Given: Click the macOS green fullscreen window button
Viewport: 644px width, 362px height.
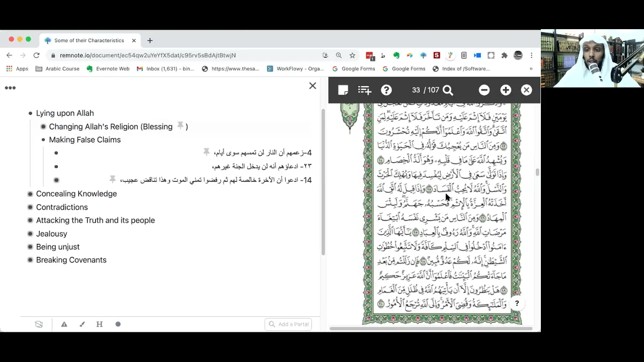Looking at the screenshot, I should pos(28,39).
